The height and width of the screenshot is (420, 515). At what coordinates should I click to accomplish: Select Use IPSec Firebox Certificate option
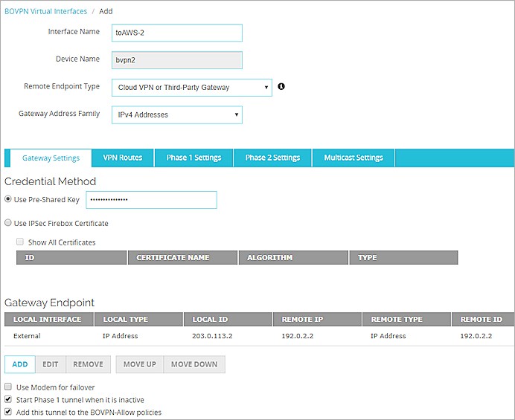coord(8,223)
